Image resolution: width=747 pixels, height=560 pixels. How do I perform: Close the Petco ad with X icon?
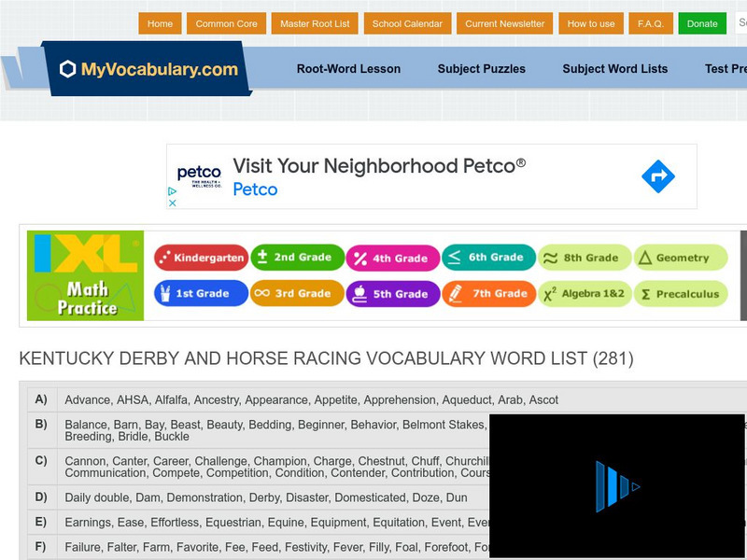click(x=173, y=203)
